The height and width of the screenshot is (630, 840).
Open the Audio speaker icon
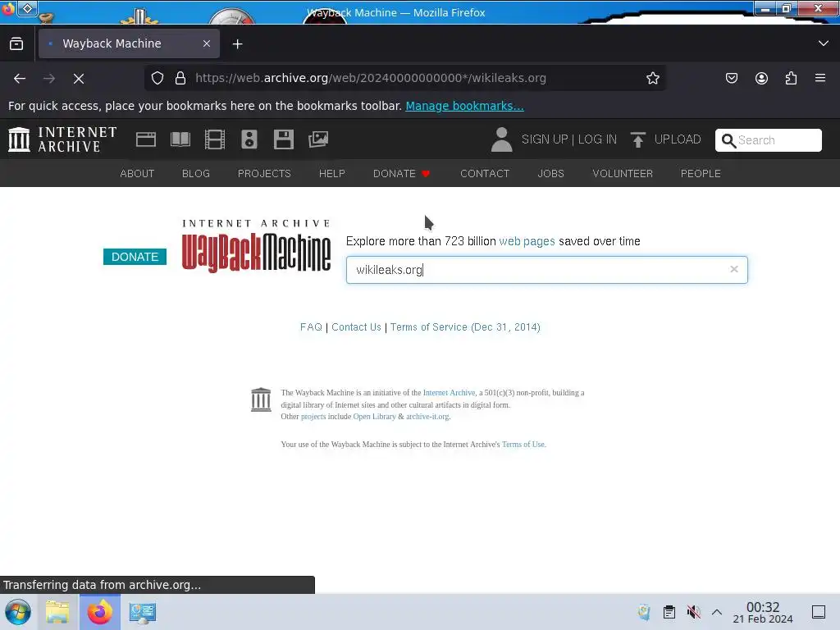[x=249, y=139]
